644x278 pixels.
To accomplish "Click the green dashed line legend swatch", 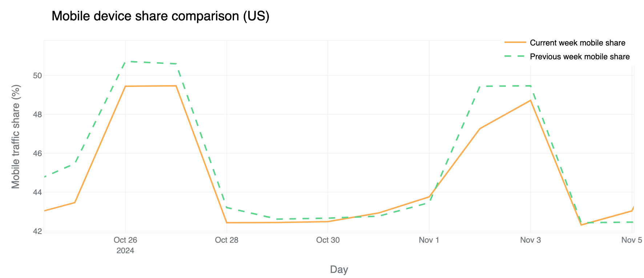I will point(515,57).
